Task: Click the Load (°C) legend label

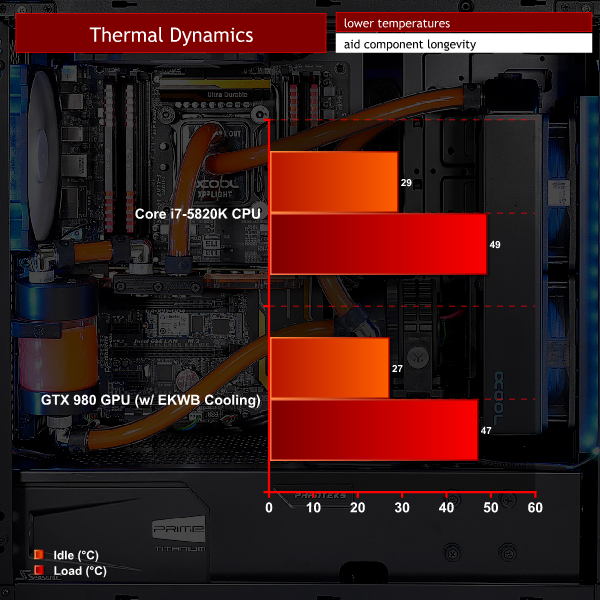Action: pos(80,571)
